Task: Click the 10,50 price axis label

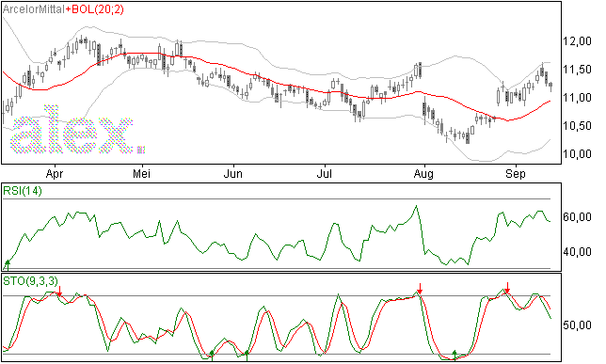Action: point(578,126)
